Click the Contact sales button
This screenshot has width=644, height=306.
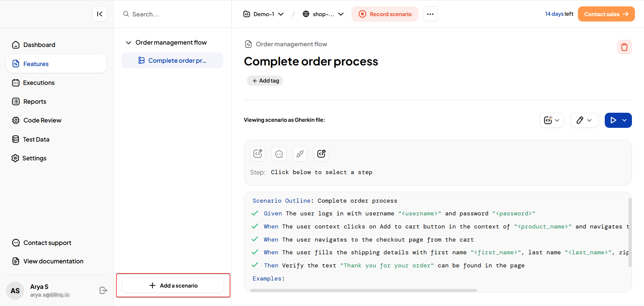[606, 14]
